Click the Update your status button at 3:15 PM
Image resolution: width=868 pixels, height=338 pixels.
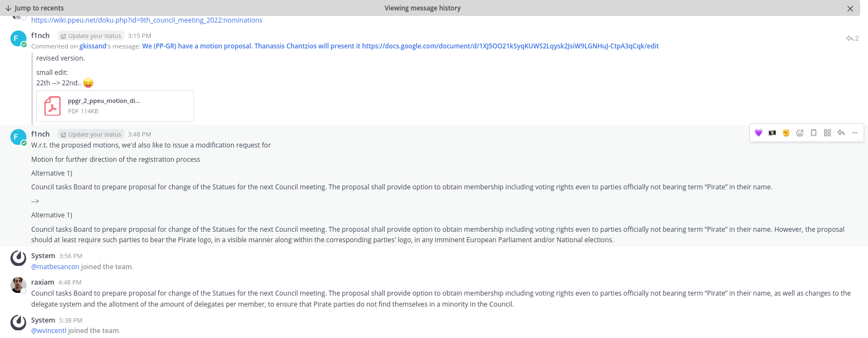coord(91,36)
